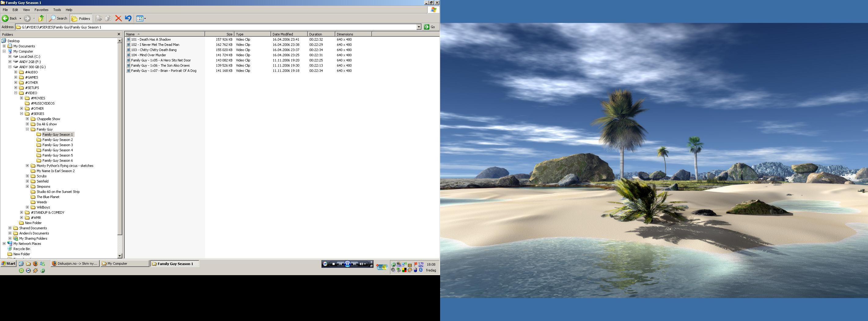Close the Folders pane with its X
Viewport: 868px width, 321px height.
click(119, 34)
